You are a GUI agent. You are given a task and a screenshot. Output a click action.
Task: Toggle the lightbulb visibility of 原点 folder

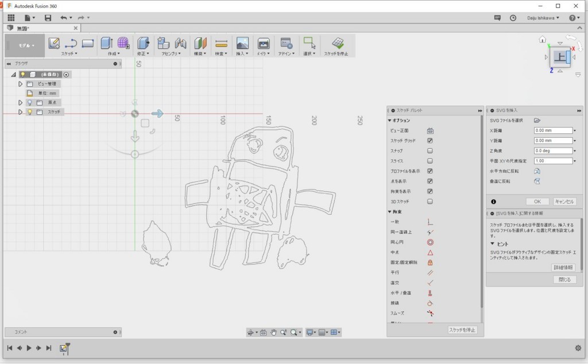coord(30,102)
